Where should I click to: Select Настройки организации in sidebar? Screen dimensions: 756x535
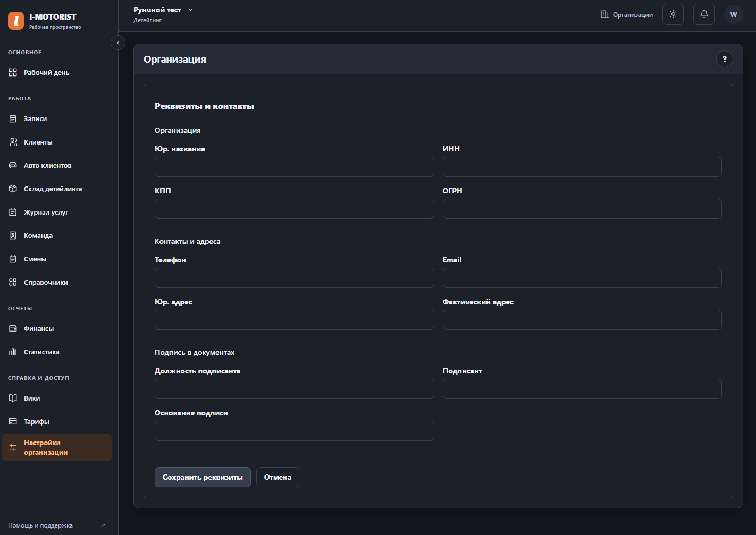57,447
